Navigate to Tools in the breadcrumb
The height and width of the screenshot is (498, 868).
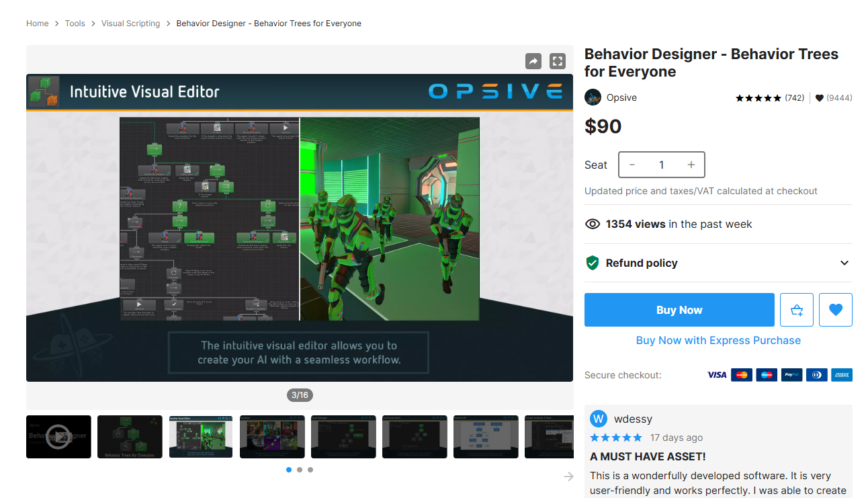tap(75, 23)
